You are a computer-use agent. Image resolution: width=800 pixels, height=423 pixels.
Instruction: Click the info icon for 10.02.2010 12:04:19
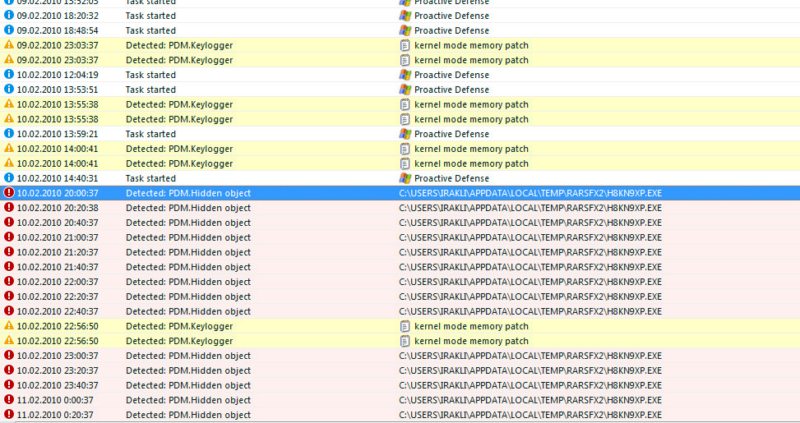9,74
